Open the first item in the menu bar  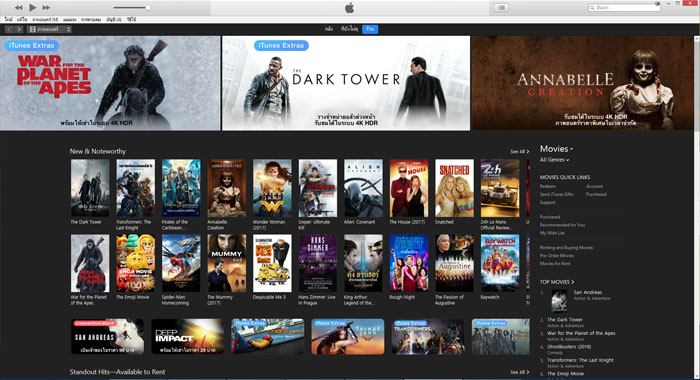pyautogui.click(x=8, y=20)
